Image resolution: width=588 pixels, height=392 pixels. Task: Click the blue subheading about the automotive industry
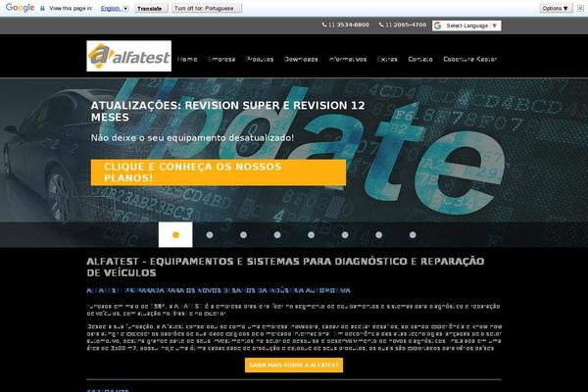[219, 290]
